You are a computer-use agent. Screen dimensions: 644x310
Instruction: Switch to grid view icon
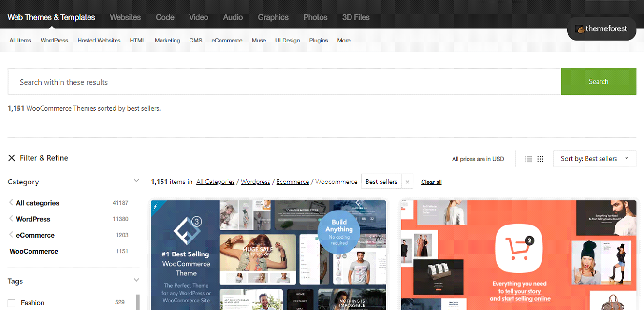coord(541,159)
